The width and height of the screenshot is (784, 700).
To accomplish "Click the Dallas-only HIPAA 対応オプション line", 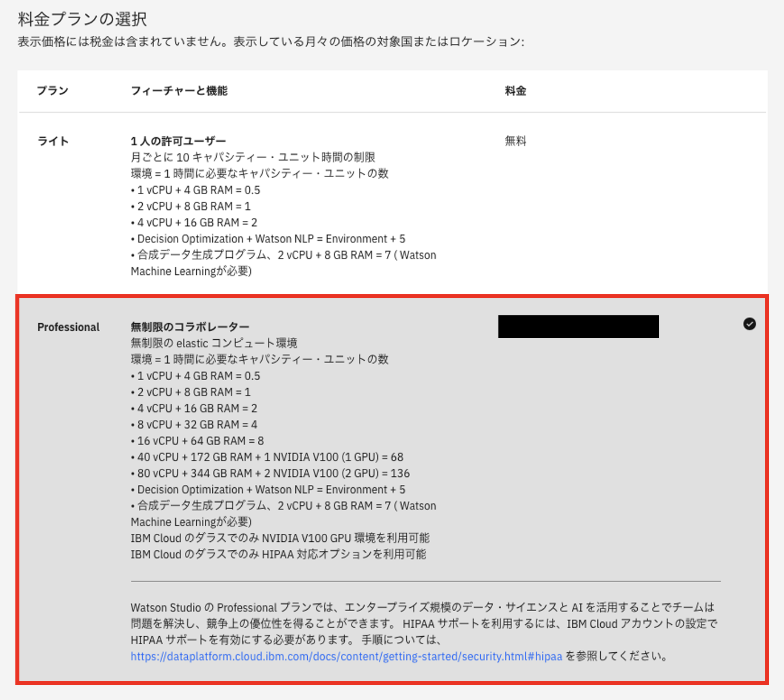I will coord(278,554).
